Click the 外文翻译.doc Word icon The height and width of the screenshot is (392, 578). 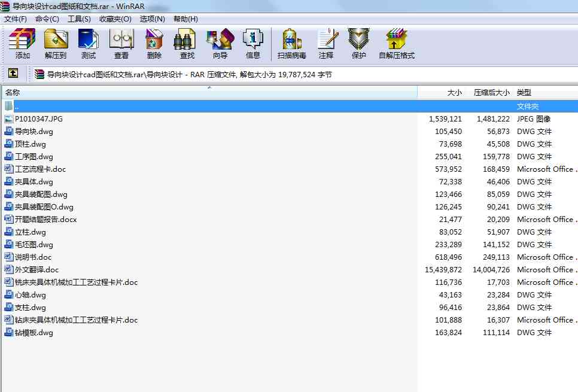click(9, 269)
